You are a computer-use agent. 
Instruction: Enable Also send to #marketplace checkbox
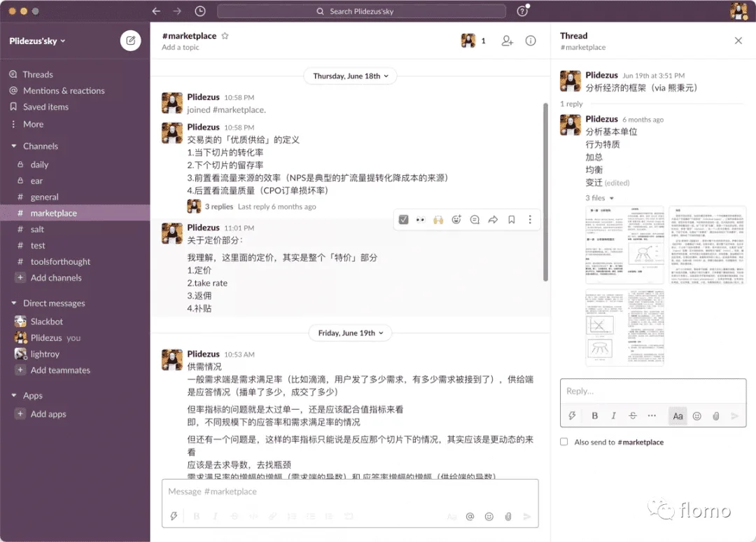pyautogui.click(x=564, y=442)
